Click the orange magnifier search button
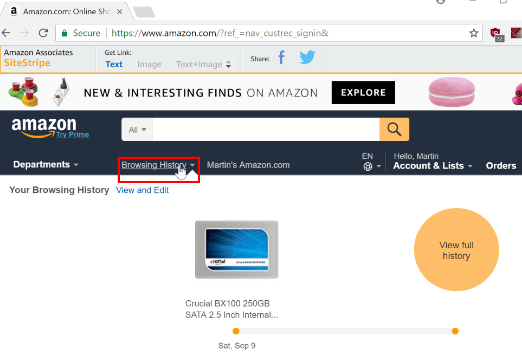 tap(394, 129)
